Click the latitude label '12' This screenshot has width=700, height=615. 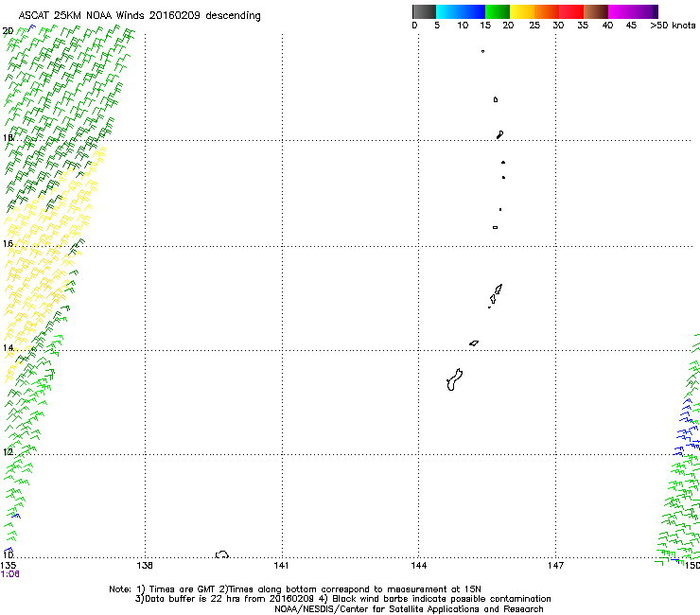pos(8,452)
